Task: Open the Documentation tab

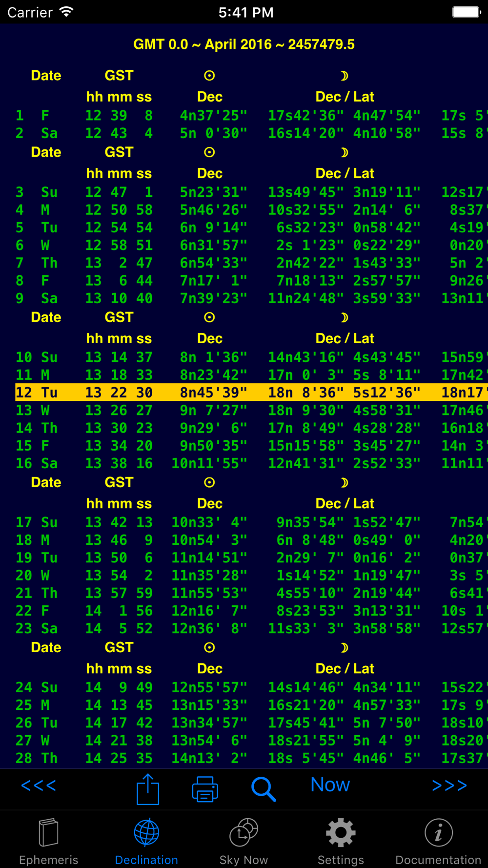Action: (438, 842)
